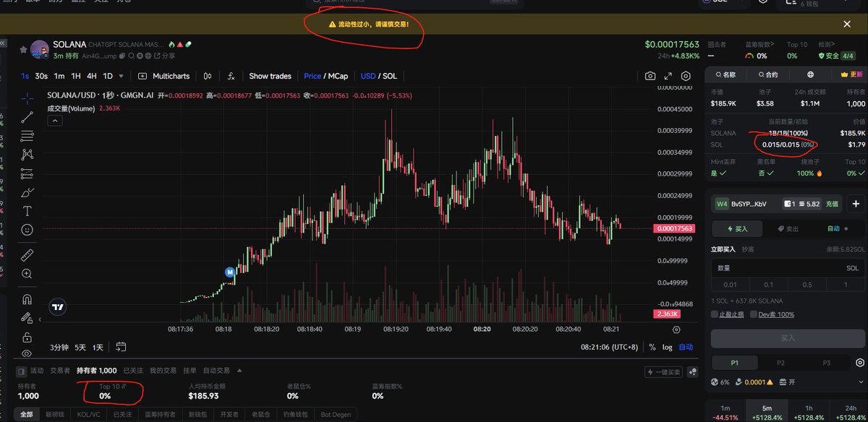Image resolution: width=868 pixels, height=422 pixels.
Task: Select the Text annotation tool
Action: [27, 211]
